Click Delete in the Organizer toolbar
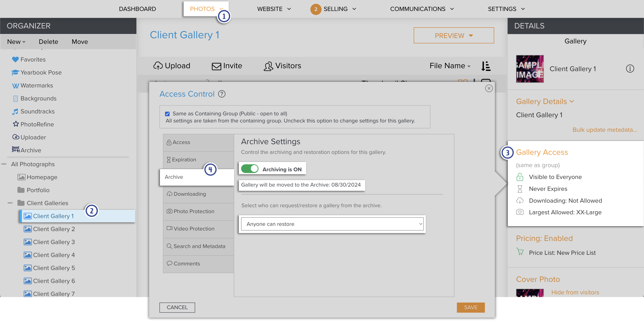The height and width of the screenshot is (323, 644). [49, 42]
